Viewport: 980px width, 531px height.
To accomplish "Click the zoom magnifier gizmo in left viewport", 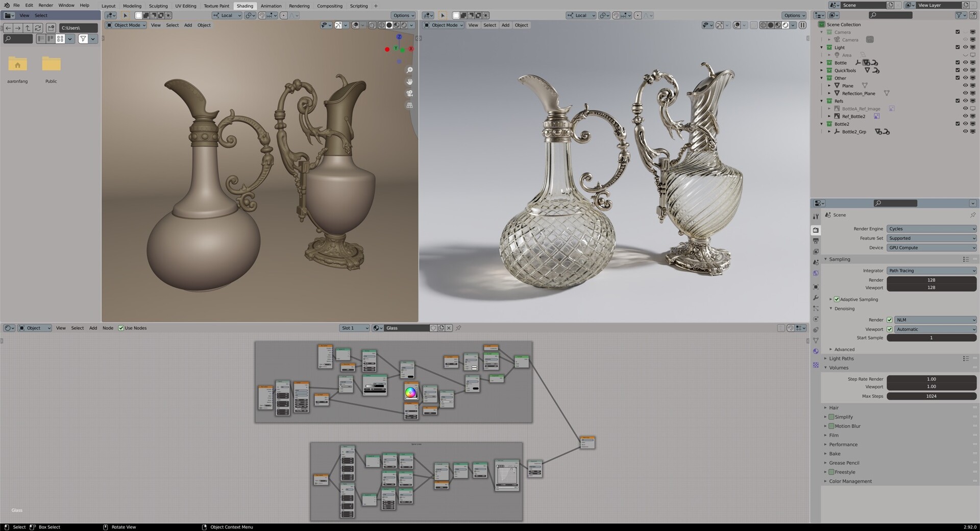I will coord(409,70).
